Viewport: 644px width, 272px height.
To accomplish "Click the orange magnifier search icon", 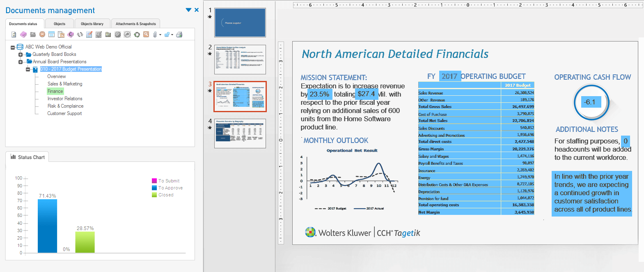I will pyautogui.click(x=146, y=35).
